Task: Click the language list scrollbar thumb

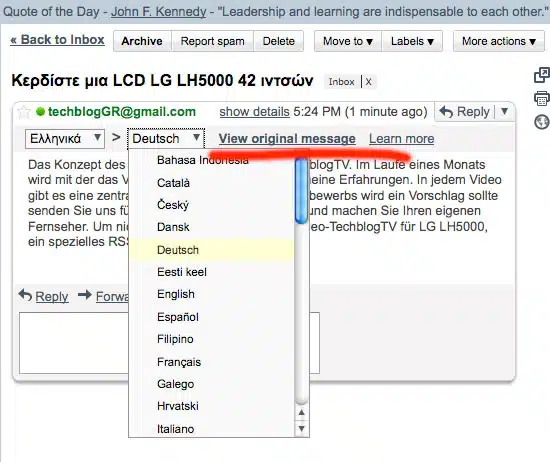Action: coord(301,191)
